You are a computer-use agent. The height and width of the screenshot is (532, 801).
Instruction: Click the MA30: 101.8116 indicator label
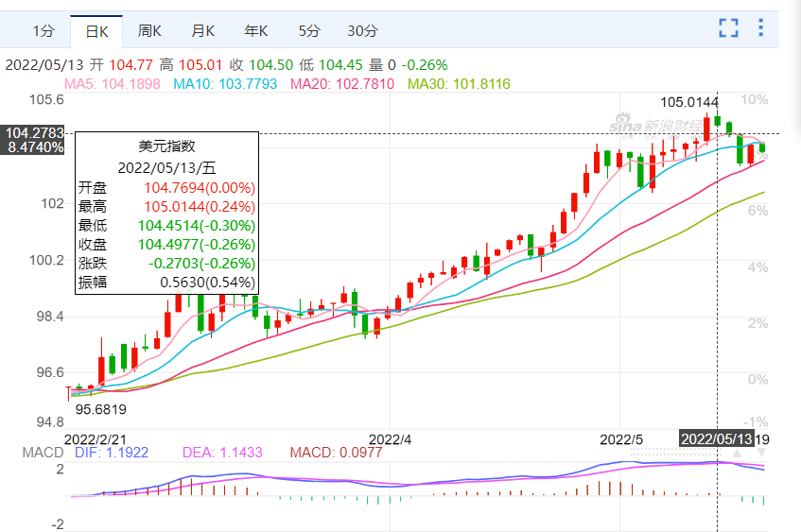pos(459,84)
